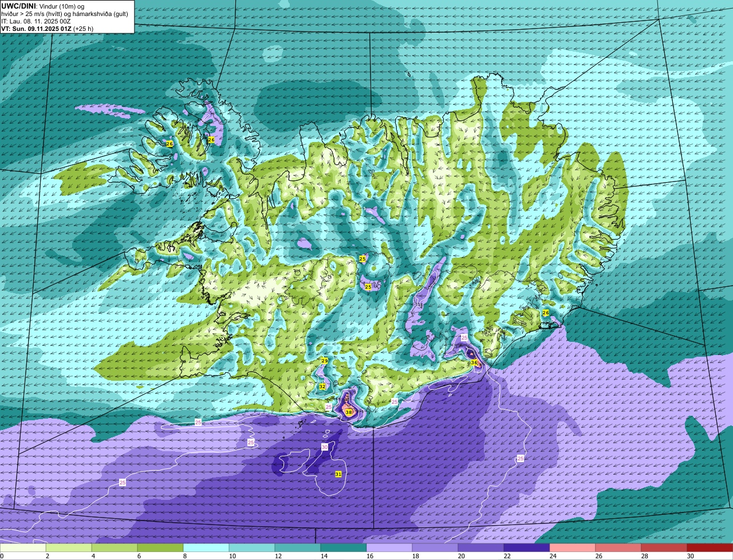
Task: Click the legend tick value 28
Action: pyautogui.click(x=644, y=556)
